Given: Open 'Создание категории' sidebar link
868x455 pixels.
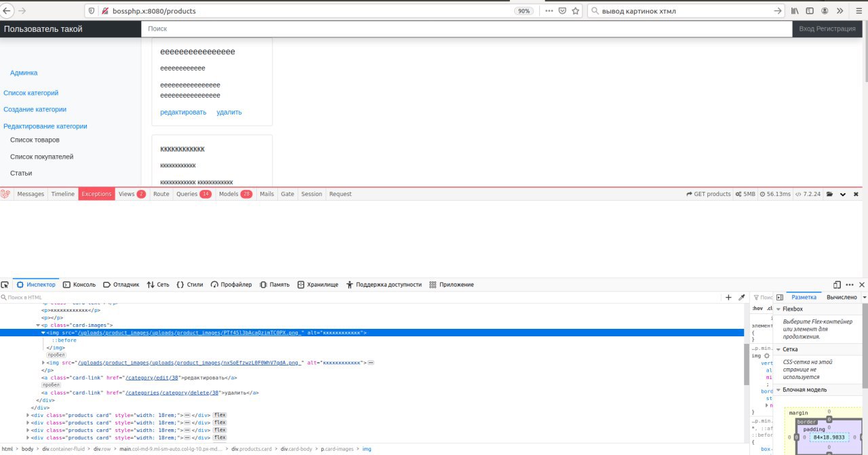Looking at the screenshot, I should click(x=35, y=109).
